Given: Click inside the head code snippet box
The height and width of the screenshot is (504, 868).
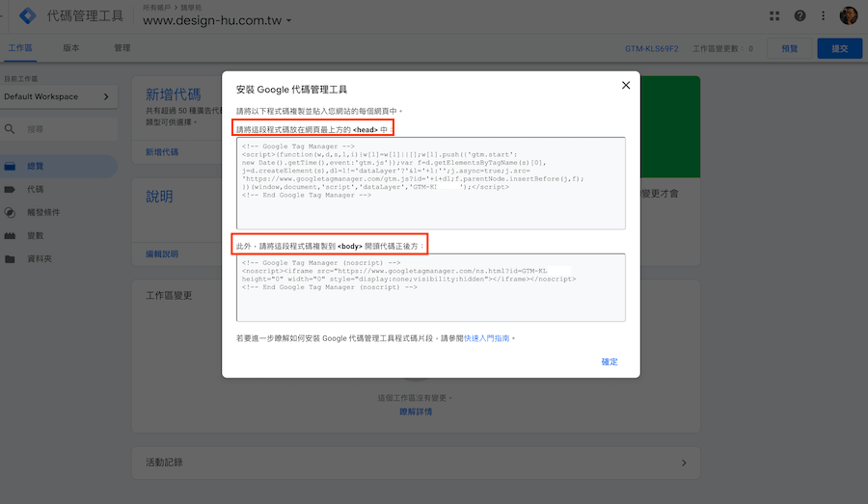Looking at the screenshot, I should click(x=430, y=183).
